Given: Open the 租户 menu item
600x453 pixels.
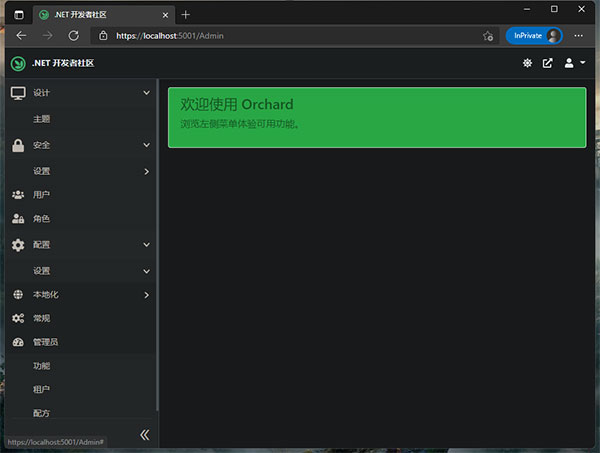Looking at the screenshot, I should (x=41, y=389).
